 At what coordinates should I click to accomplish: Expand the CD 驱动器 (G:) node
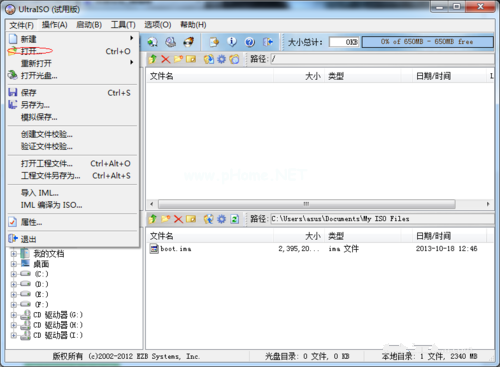point(14,315)
